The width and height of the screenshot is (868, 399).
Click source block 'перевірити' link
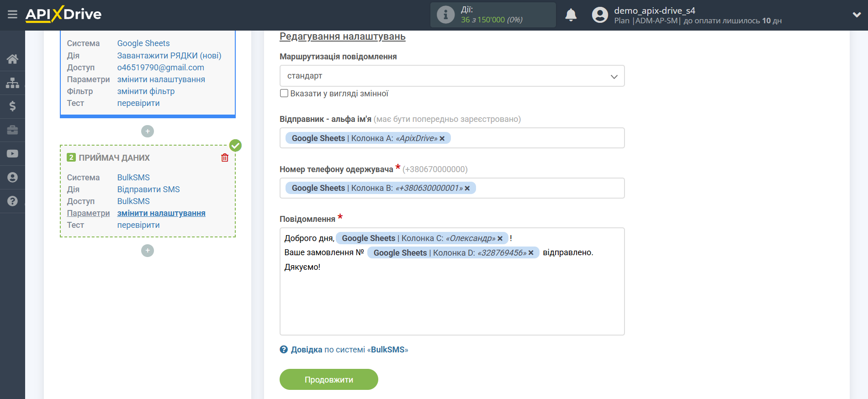(138, 103)
